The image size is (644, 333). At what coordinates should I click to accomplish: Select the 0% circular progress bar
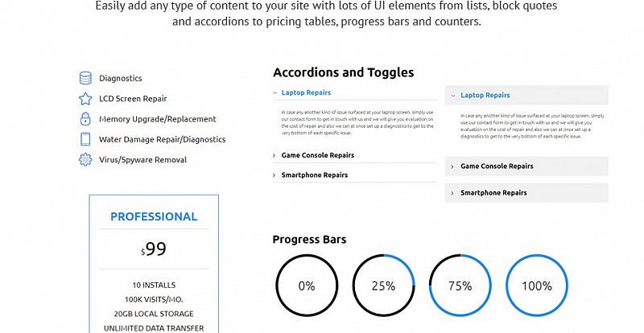tap(307, 286)
